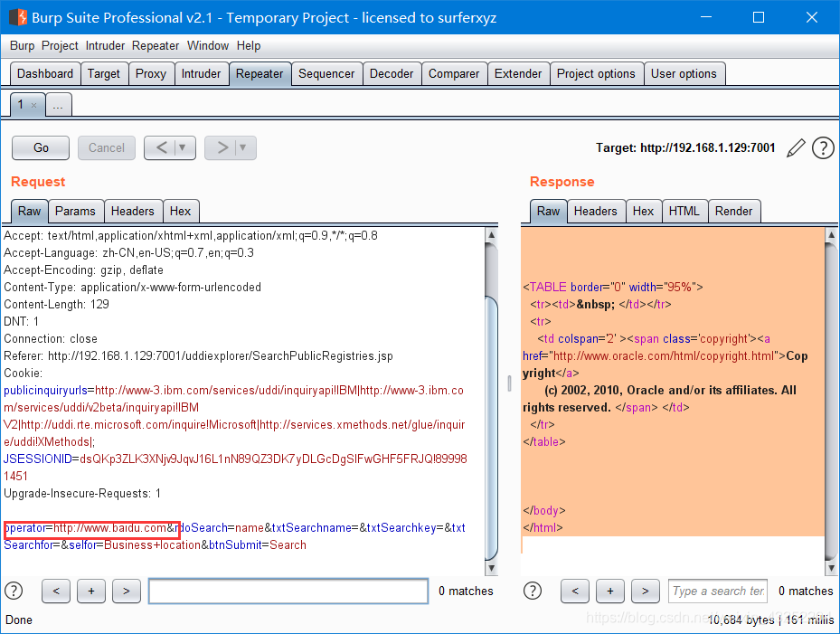Navigate back in Repeater request history
This screenshot has width=840, height=634.
tap(161, 147)
